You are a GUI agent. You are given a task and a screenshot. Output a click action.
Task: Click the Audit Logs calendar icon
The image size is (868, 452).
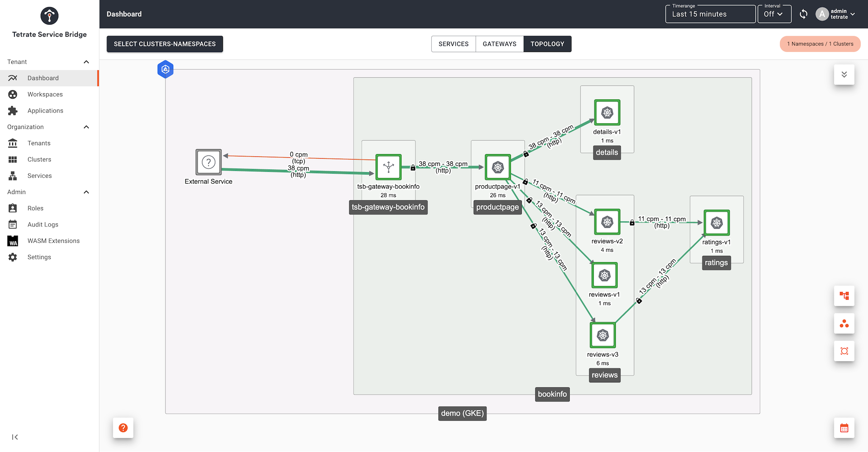point(13,225)
